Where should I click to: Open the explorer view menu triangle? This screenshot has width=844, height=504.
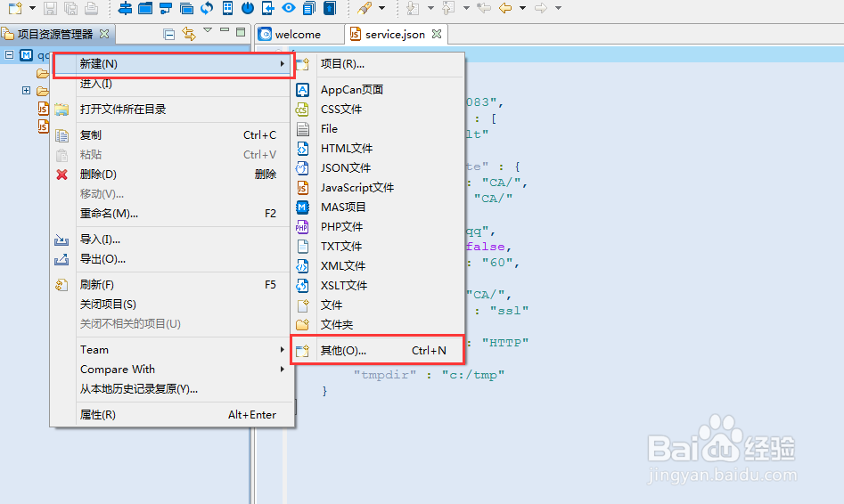tap(208, 30)
